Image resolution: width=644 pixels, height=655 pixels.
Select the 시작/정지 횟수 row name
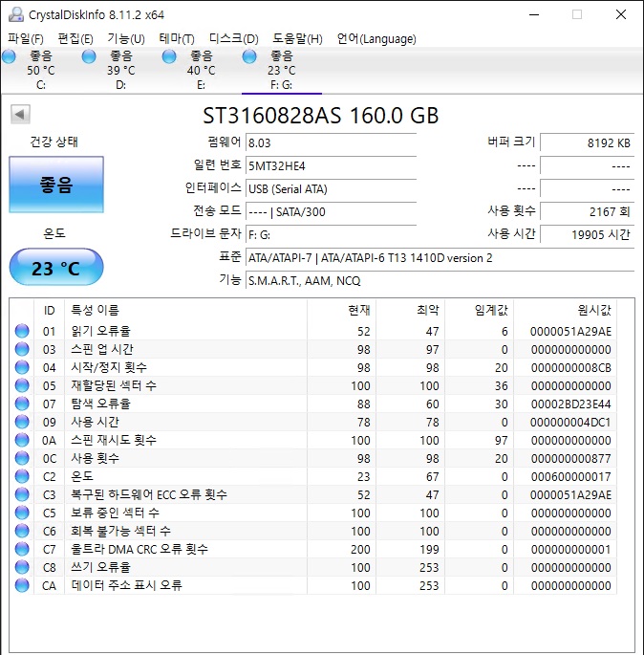point(109,367)
